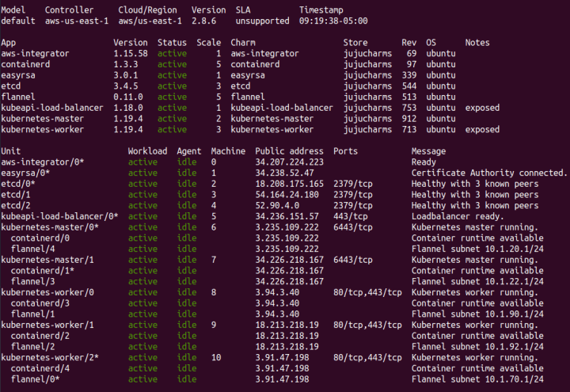Click the unit kubernetes-master/1

click(47, 260)
